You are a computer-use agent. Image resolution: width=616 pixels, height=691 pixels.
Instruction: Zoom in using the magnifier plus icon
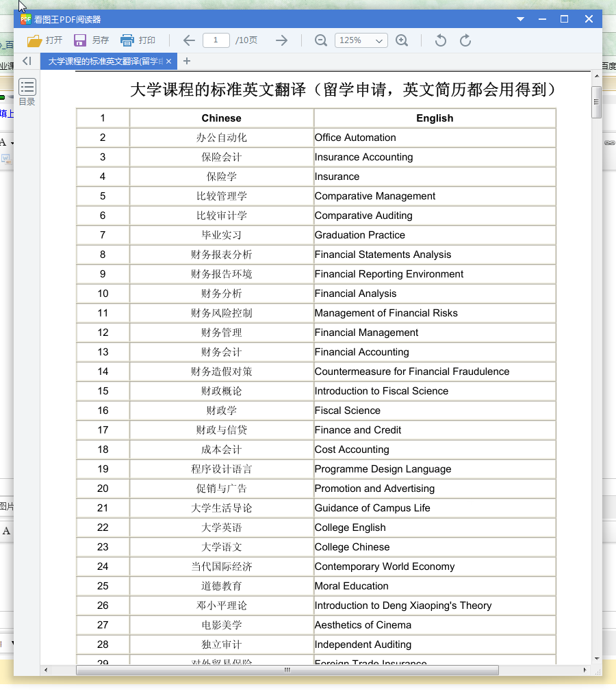(x=402, y=40)
